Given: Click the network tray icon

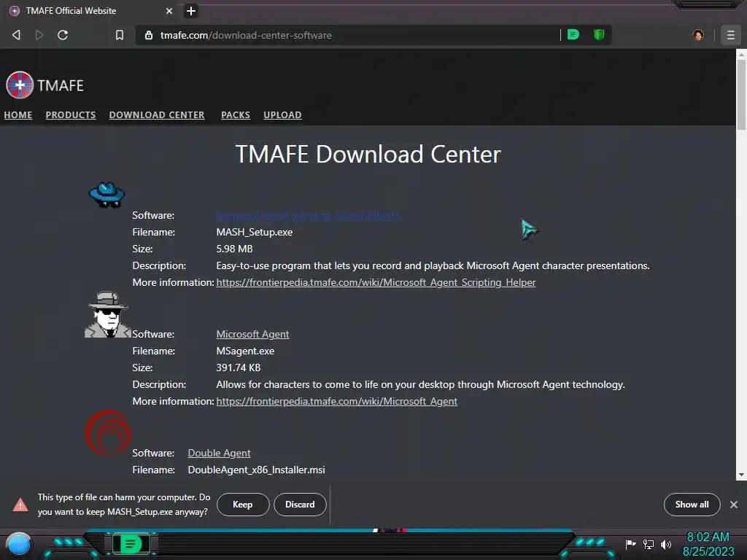Looking at the screenshot, I should pyautogui.click(x=649, y=544).
